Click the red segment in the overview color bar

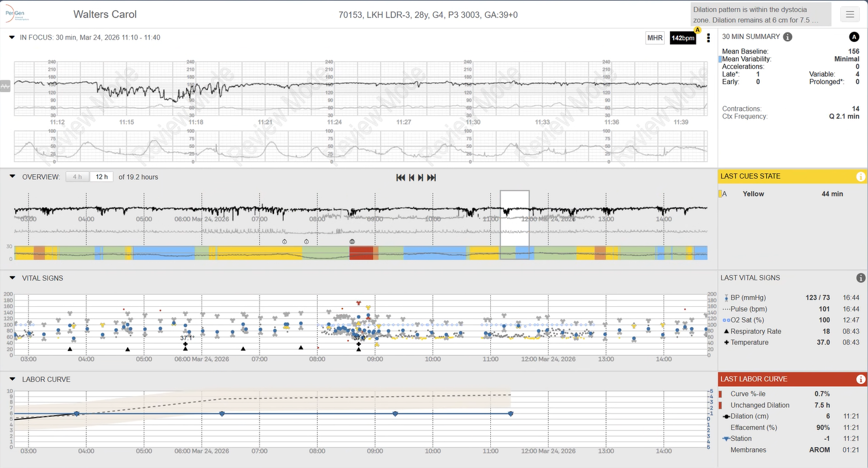(x=361, y=253)
